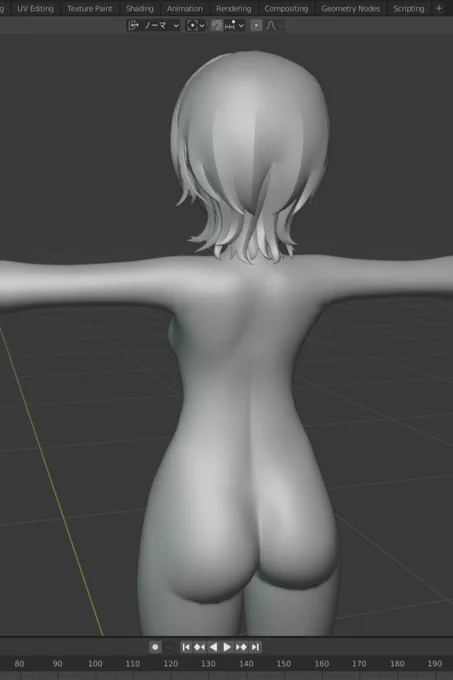The width and height of the screenshot is (453, 680).
Task: Open the Scripting workspace tab
Action: click(x=408, y=8)
